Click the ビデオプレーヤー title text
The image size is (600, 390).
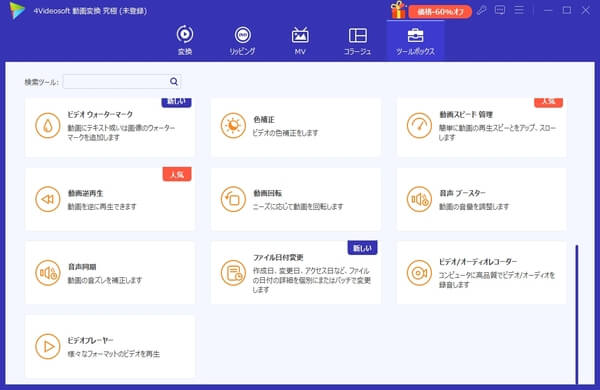point(90,341)
